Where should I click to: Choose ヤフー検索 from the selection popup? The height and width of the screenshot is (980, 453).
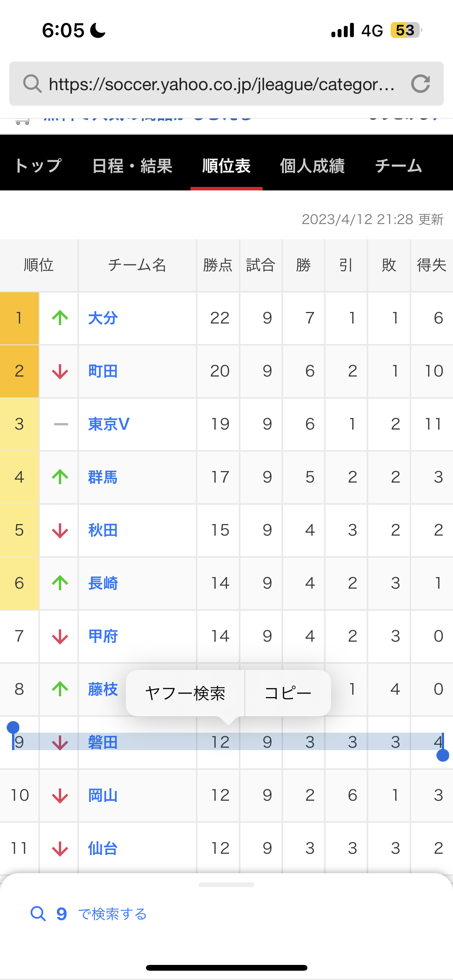tap(185, 693)
